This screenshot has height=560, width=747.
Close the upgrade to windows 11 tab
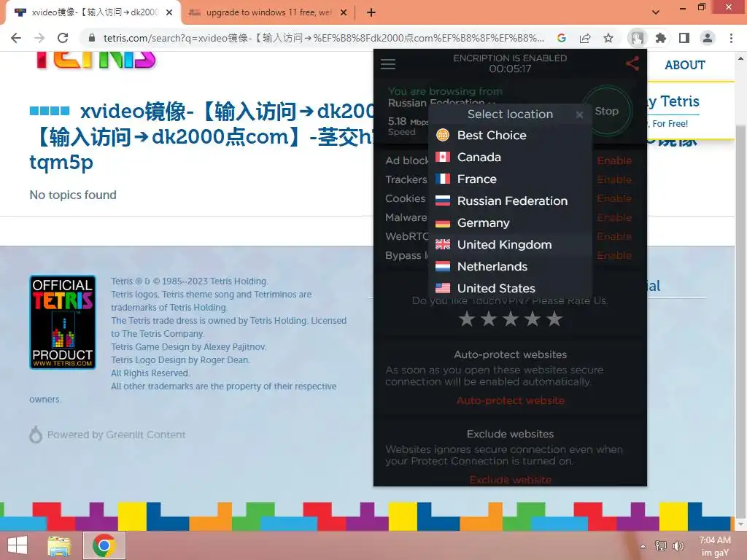(344, 13)
